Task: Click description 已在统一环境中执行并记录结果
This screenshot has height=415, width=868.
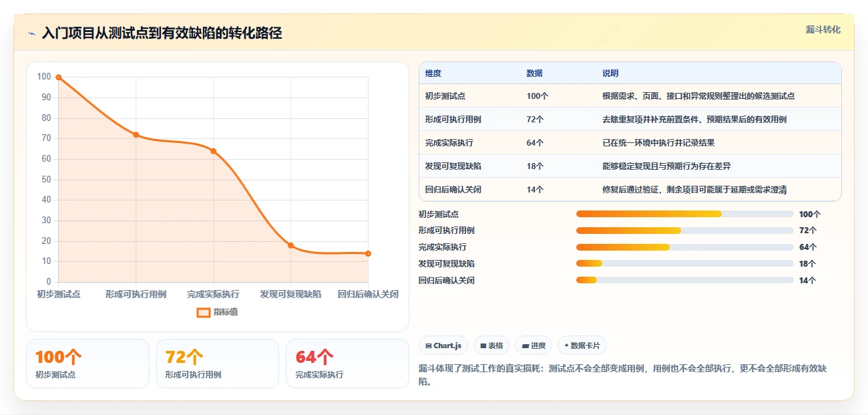Action: pos(658,143)
